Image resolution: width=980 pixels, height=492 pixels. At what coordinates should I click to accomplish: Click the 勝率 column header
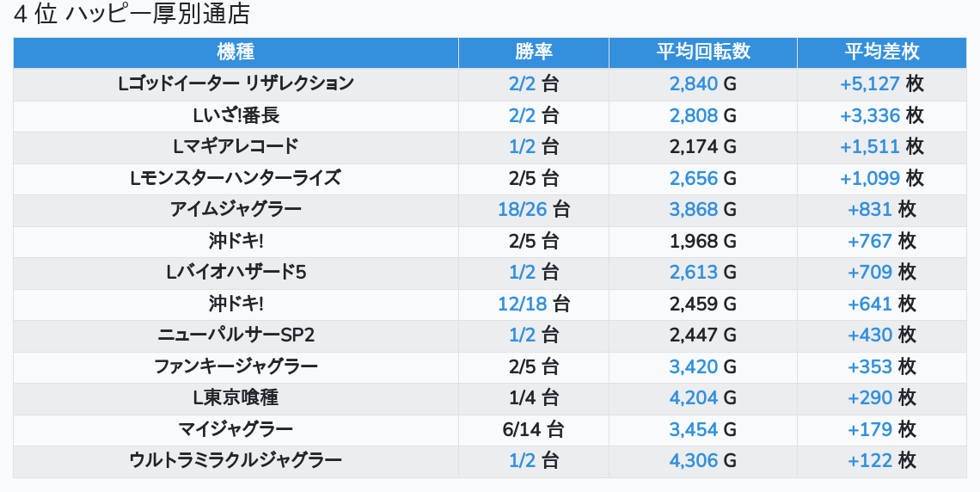click(534, 52)
